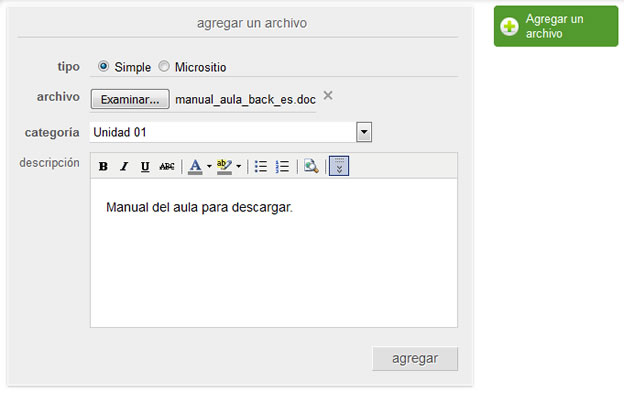
Task: Click the 'descripción' label
Action: 49,163
